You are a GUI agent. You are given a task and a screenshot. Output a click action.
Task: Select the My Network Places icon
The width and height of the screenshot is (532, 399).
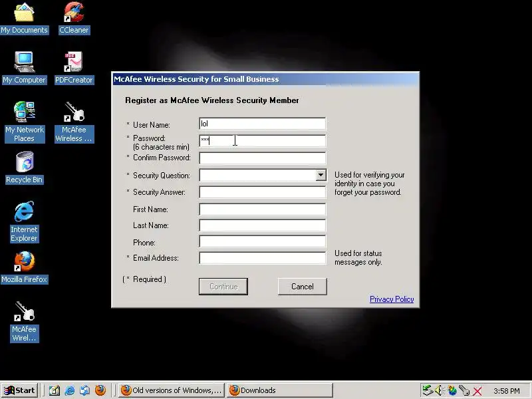click(25, 122)
